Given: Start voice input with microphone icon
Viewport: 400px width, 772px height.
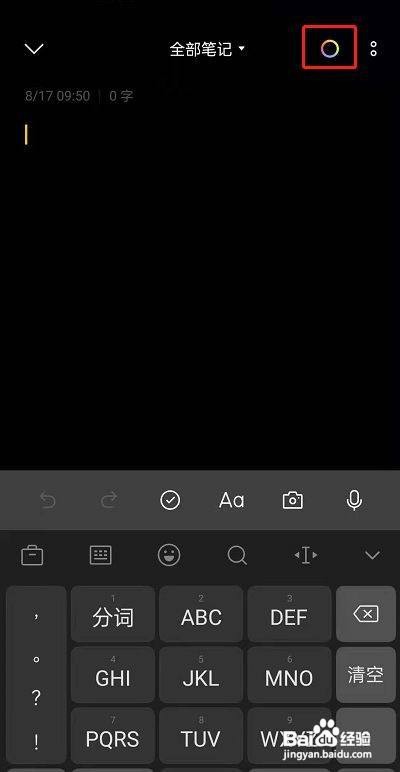Looking at the screenshot, I should tap(354, 500).
